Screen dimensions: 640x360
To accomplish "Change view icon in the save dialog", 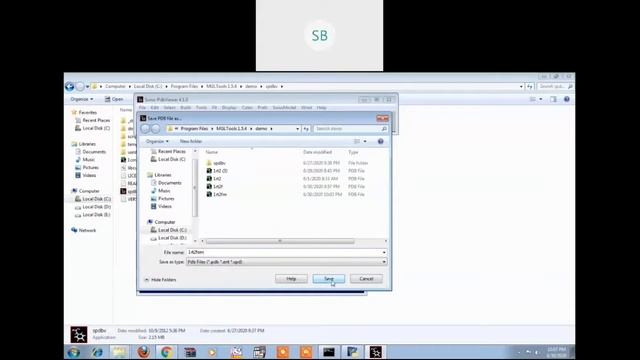I will [x=357, y=141].
